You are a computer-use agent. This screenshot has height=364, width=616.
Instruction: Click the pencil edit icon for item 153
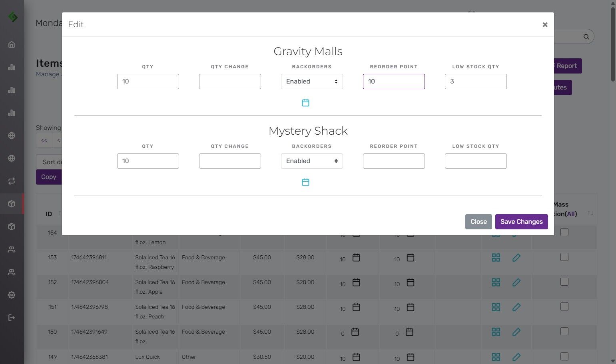pyautogui.click(x=516, y=258)
